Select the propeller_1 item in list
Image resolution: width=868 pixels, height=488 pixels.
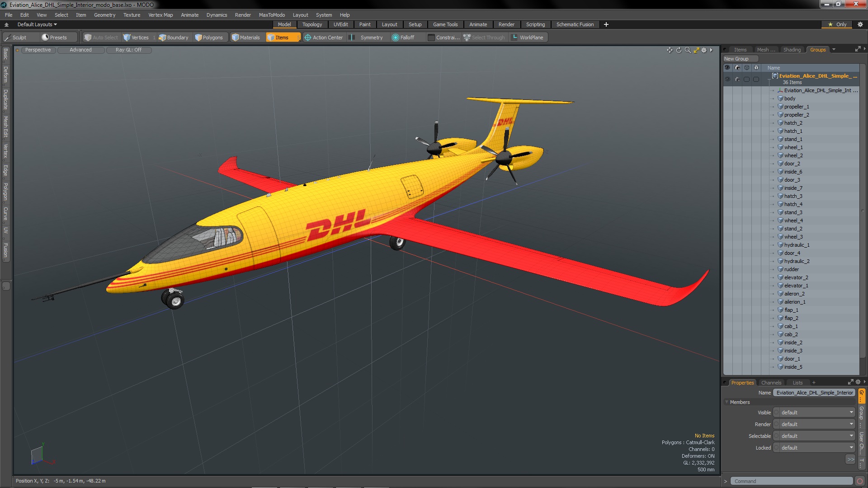[x=796, y=107]
